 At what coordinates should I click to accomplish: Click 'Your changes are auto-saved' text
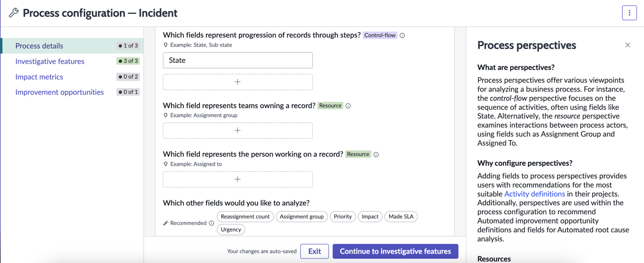(262, 251)
